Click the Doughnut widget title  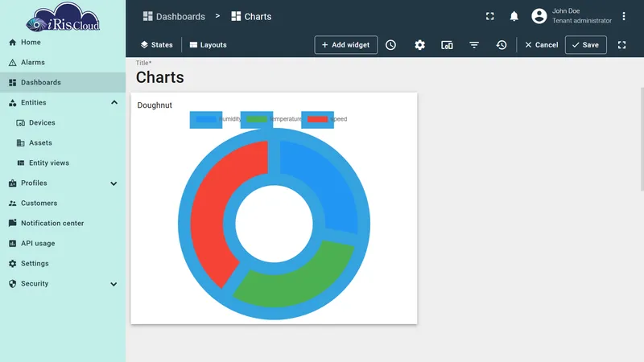(155, 105)
